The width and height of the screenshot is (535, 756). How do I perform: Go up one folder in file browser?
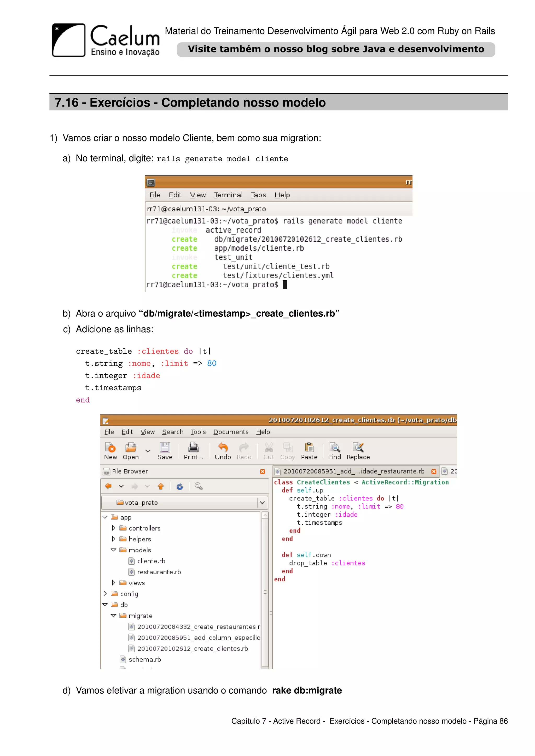[161, 486]
